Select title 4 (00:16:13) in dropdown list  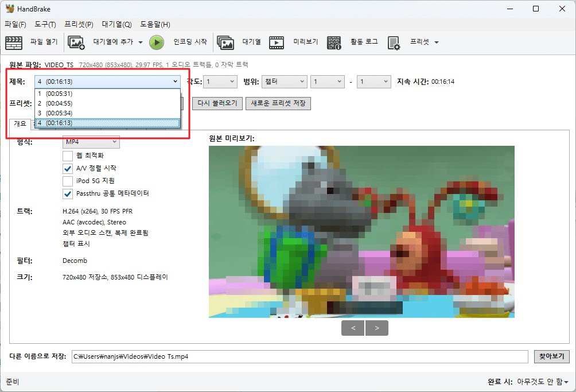[x=108, y=123]
